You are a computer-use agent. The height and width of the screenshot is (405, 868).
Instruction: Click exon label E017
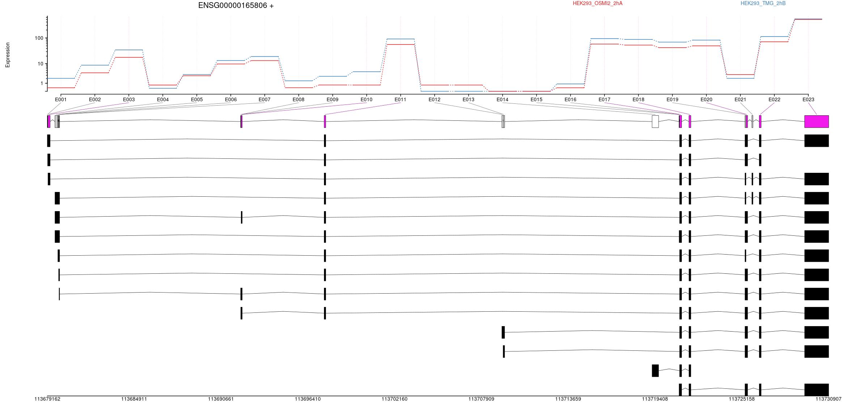pyautogui.click(x=604, y=99)
